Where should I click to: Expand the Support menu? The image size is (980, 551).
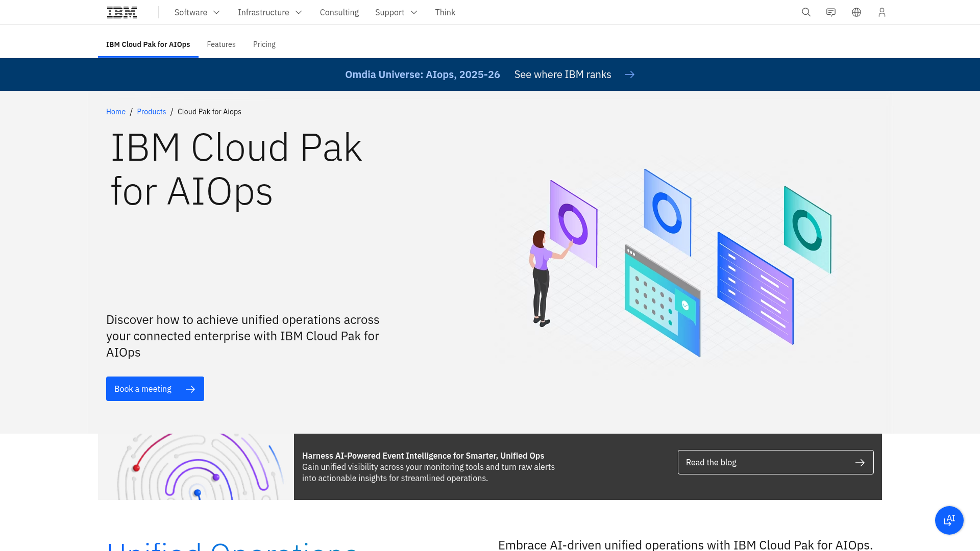coord(396,12)
